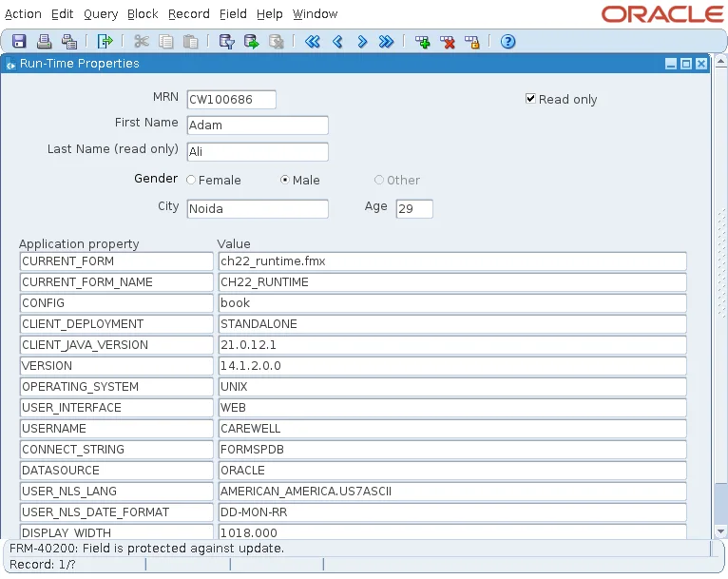
Task: Open the Record menu
Action: pos(189,14)
